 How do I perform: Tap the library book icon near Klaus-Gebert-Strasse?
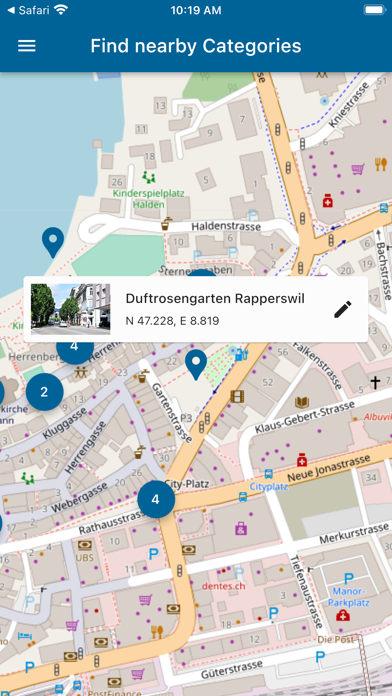[x=302, y=403]
